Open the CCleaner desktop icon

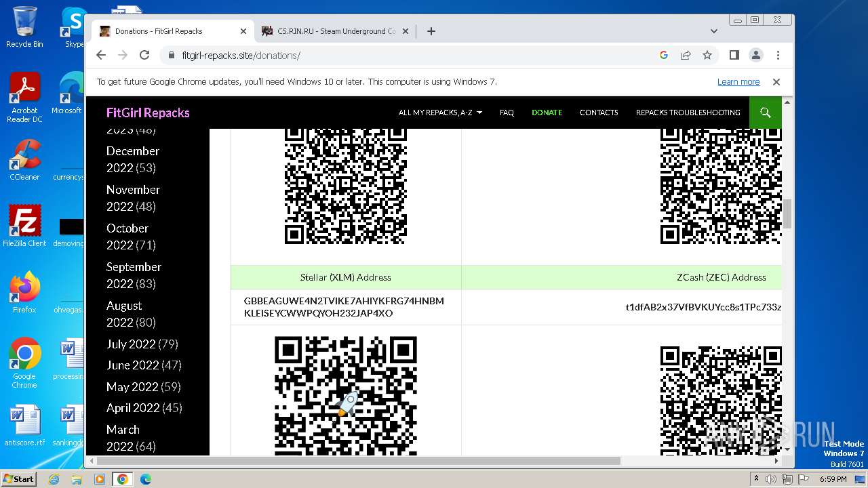click(x=24, y=160)
